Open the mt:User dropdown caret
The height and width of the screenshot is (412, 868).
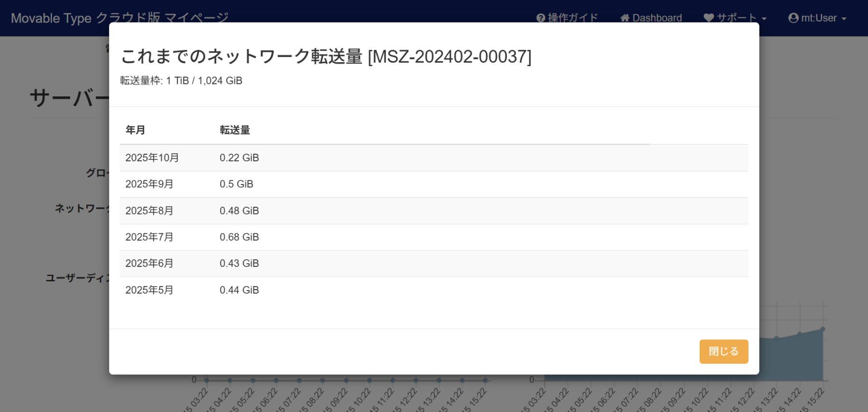844,19
